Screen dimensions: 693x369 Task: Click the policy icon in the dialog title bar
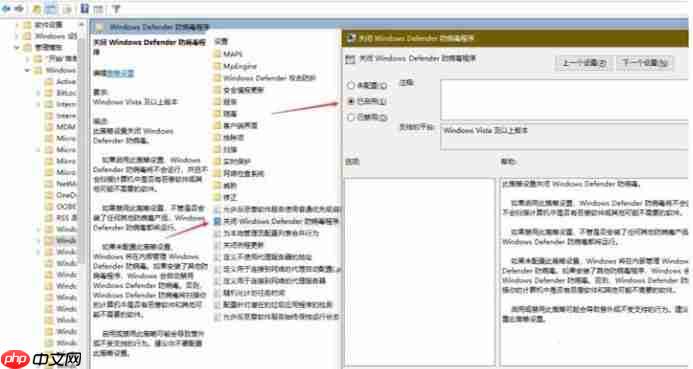tap(351, 38)
